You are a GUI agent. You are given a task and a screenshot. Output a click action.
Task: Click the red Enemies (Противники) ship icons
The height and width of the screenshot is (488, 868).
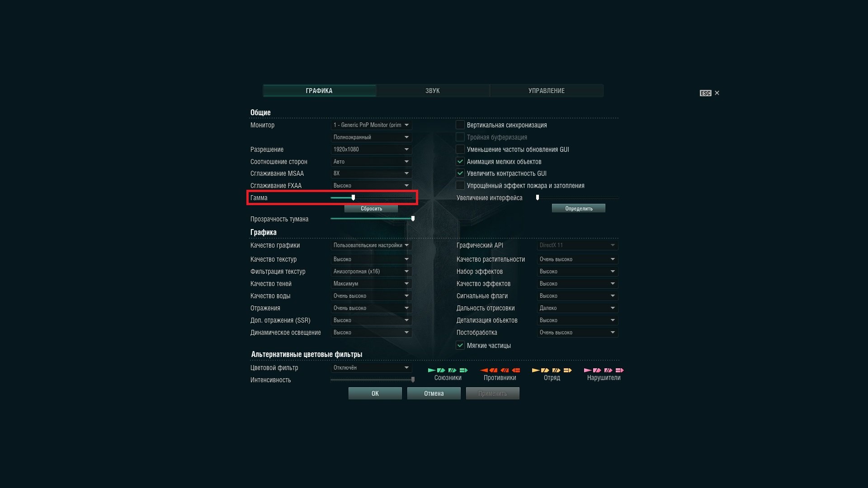coord(500,370)
